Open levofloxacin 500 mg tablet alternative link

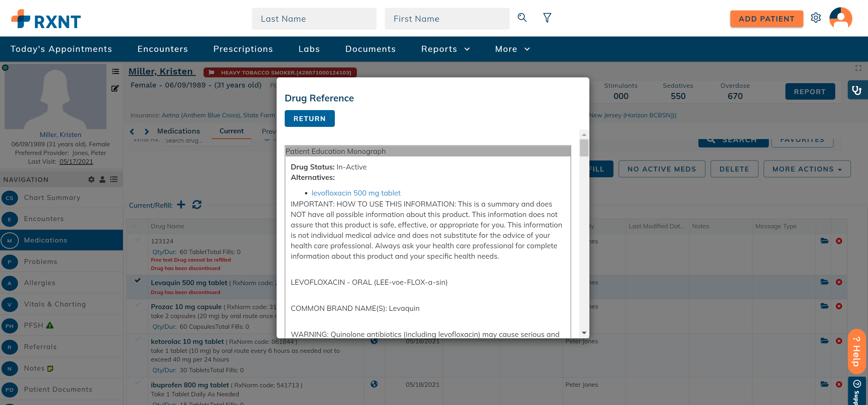pyautogui.click(x=356, y=193)
